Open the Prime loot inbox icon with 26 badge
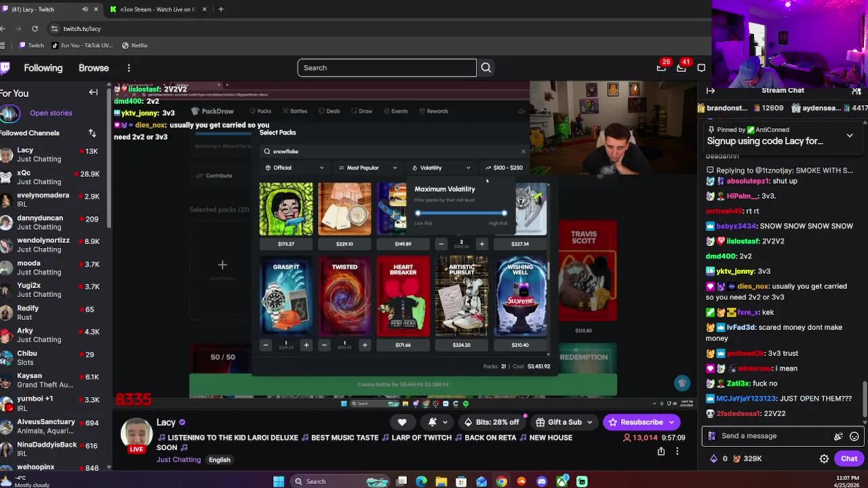Screen dimensions: 868x488 coord(661,68)
